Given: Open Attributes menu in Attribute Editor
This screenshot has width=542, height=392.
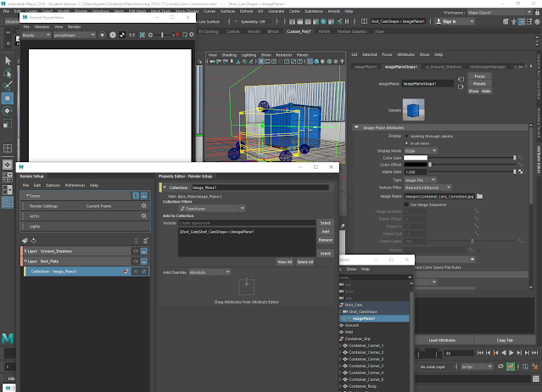Looking at the screenshot, I should [405, 54].
